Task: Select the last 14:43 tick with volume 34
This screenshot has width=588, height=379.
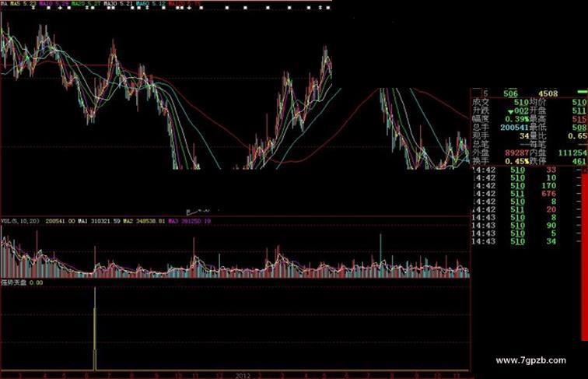Action: 514,241
